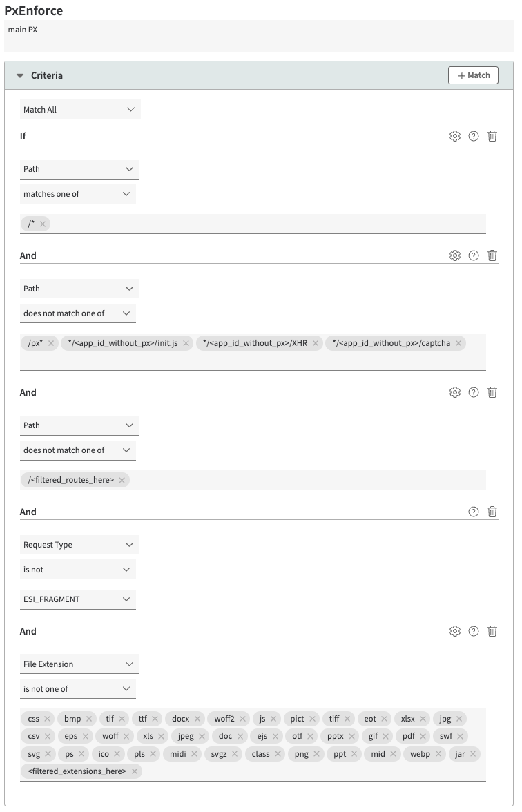Delete the File Extension condition
This screenshot has width=522, height=812.
tap(492, 631)
